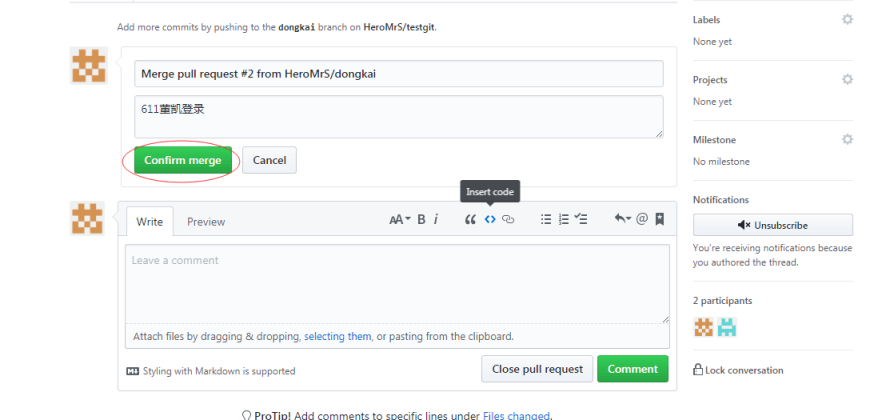
Task: Submit with the green Comment button
Action: [633, 369]
